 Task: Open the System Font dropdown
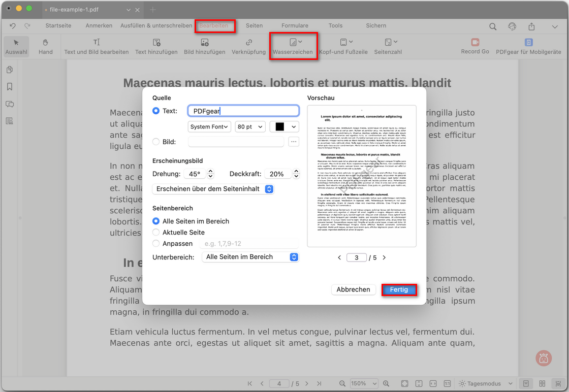(209, 126)
